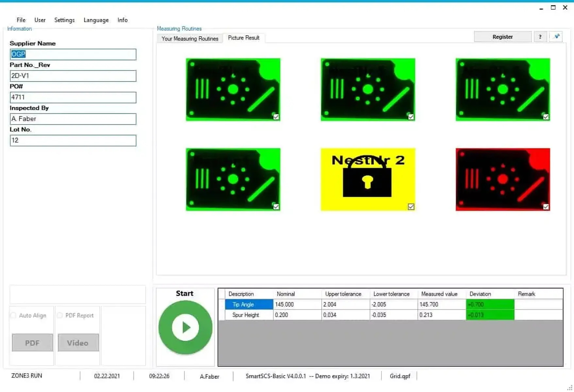The image size is (574, 392).
Task: Click the Video button
Action: tap(78, 343)
